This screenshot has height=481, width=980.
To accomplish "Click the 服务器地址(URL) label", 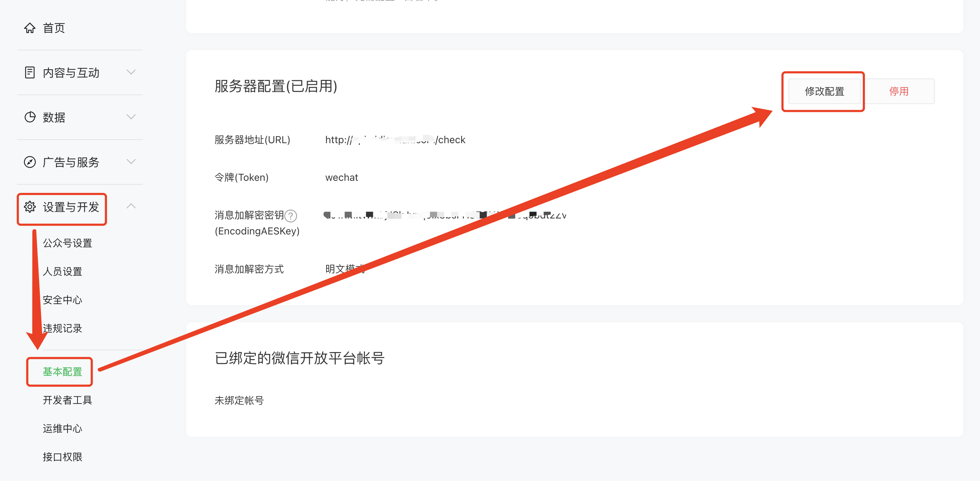I will (x=252, y=140).
